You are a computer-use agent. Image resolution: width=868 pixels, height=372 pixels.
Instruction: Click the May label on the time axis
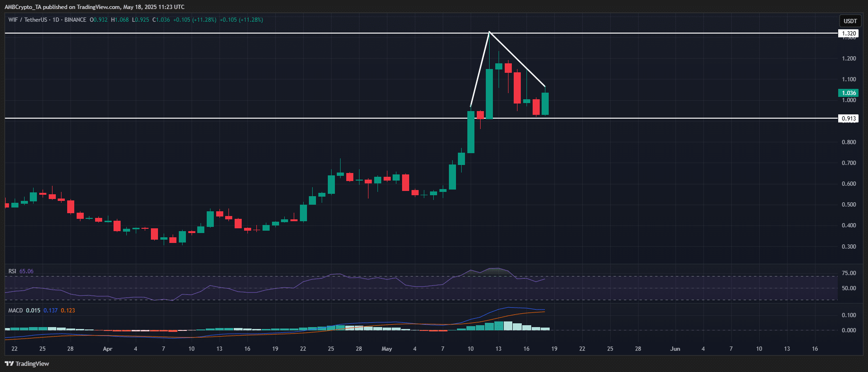click(x=387, y=349)
